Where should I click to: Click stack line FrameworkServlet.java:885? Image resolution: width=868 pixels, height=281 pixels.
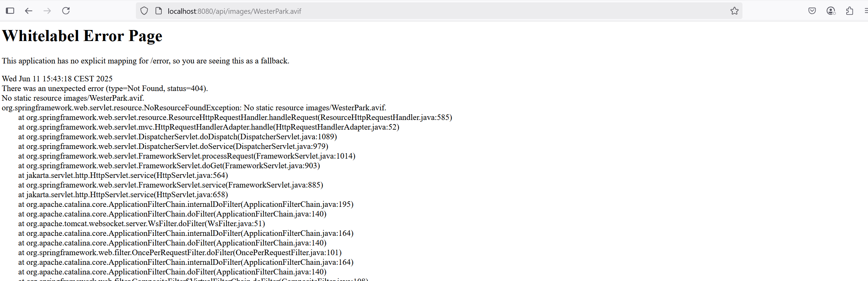click(x=171, y=185)
